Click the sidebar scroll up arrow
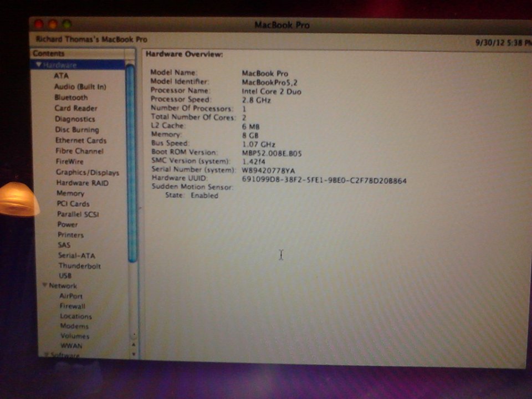Viewport: 532px width, 399px height. [134, 345]
